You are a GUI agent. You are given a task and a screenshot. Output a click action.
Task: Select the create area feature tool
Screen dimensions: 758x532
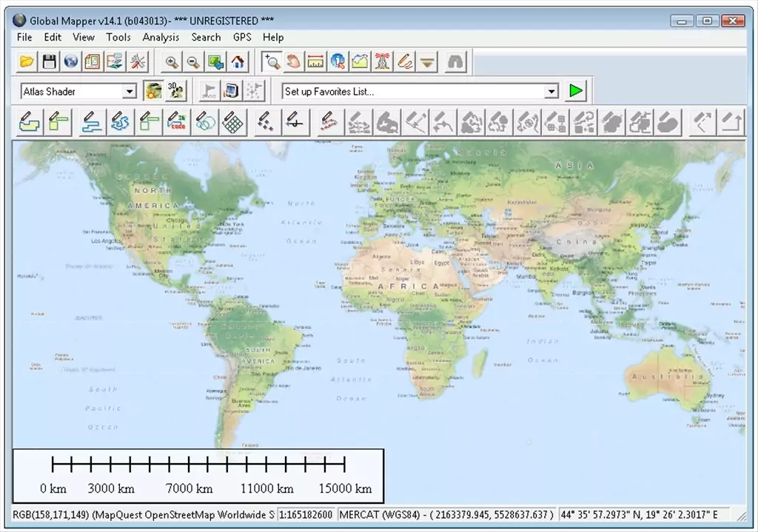coord(29,122)
